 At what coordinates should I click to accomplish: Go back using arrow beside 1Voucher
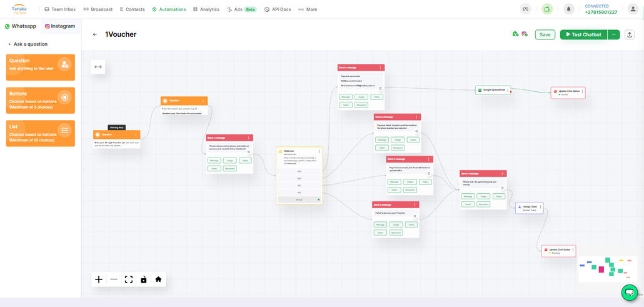[95, 35]
